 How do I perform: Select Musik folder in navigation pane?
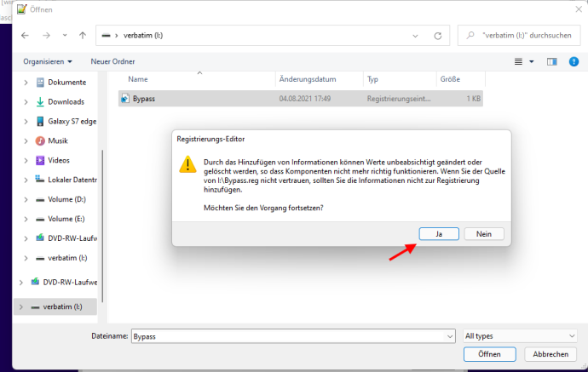[x=57, y=140]
